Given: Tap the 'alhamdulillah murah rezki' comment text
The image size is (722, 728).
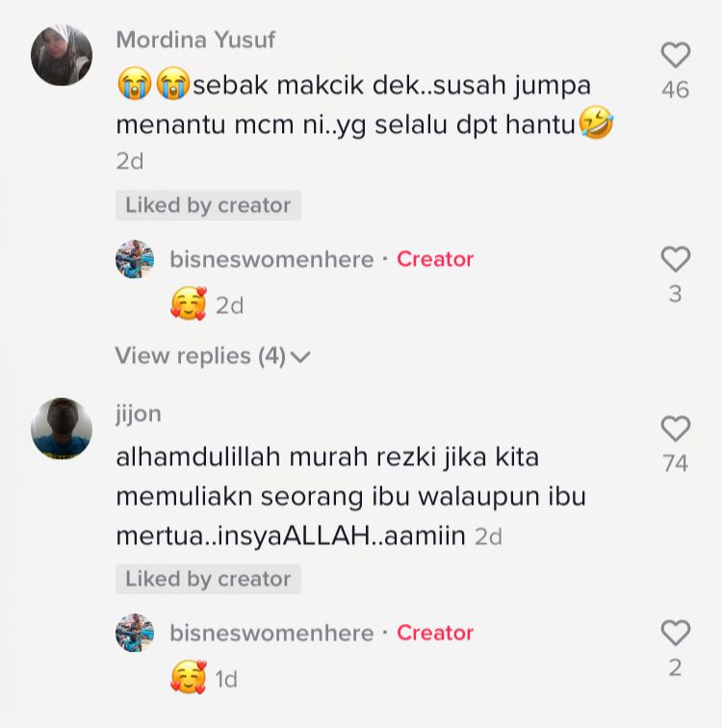Looking at the screenshot, I should [x=350, y=496].
